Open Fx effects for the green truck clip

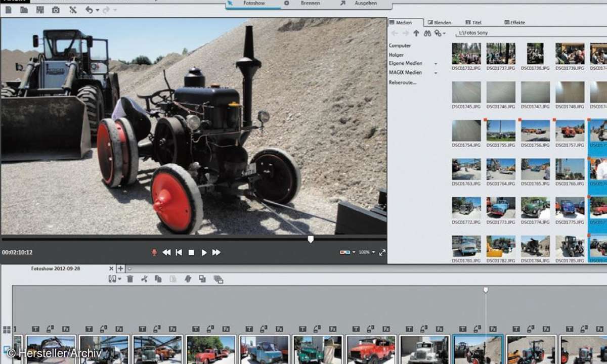(332, 329)
